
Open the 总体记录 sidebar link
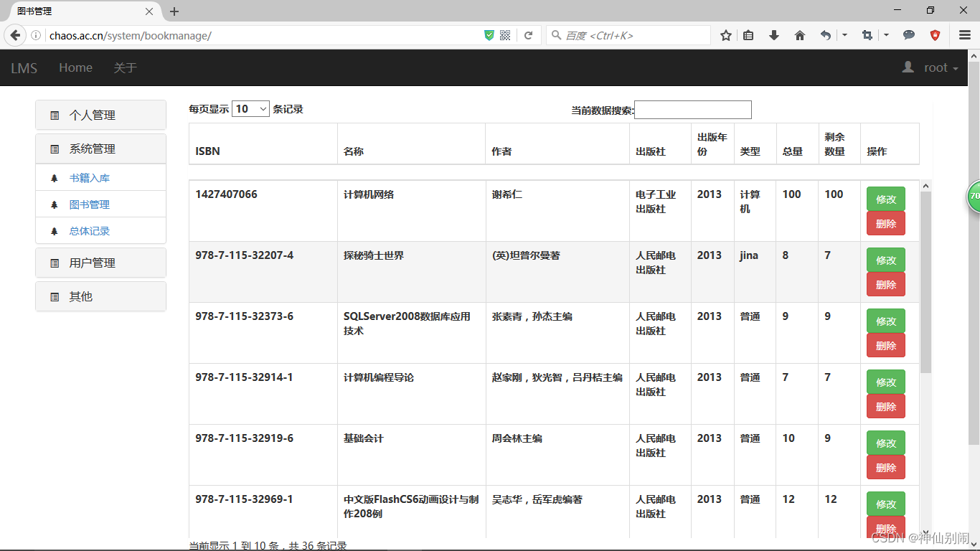[90, 231]
